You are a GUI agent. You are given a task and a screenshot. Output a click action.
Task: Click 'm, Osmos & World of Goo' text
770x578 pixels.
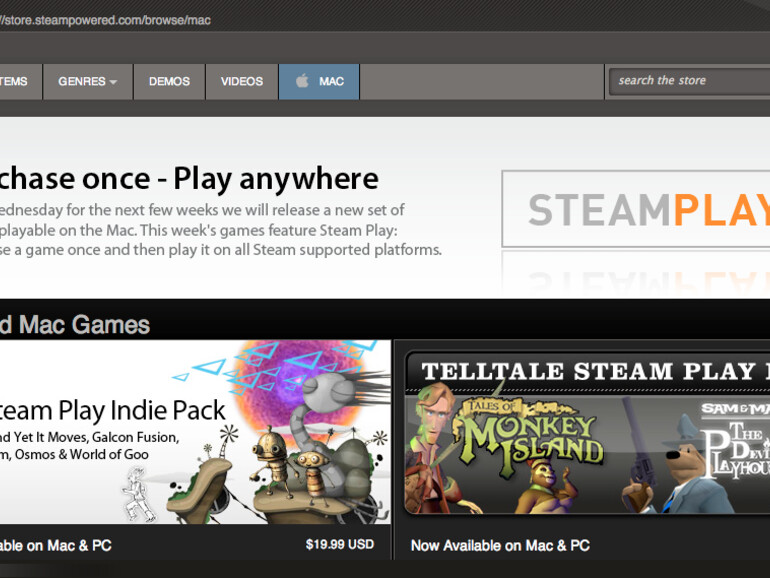tap(74, 455)
